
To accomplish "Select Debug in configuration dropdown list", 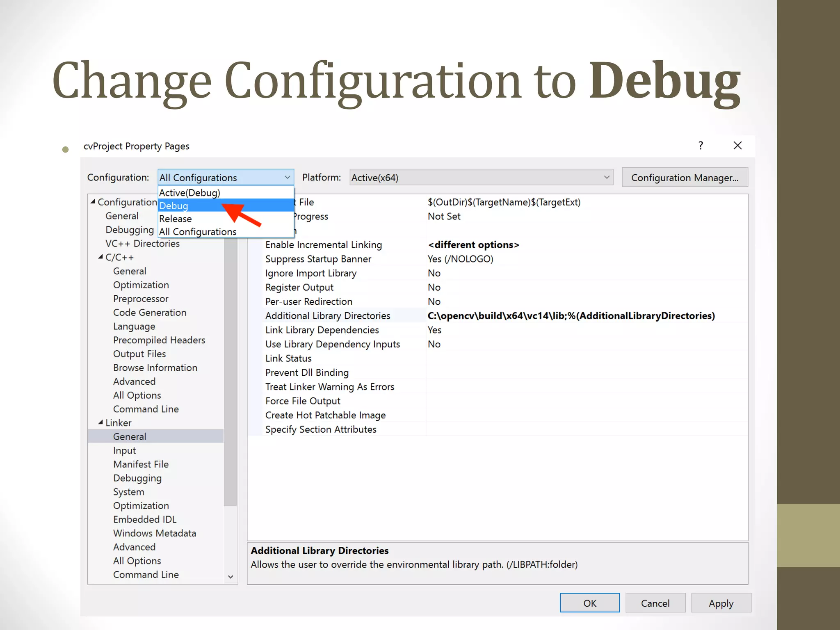I will (x=174, y=205).
